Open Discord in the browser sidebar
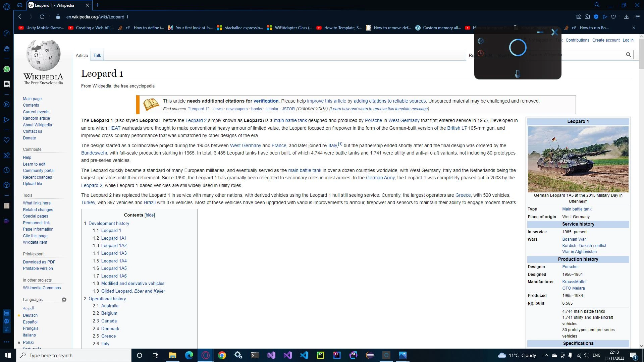This screenshot has height=362, width=644. tap(7, 84)
